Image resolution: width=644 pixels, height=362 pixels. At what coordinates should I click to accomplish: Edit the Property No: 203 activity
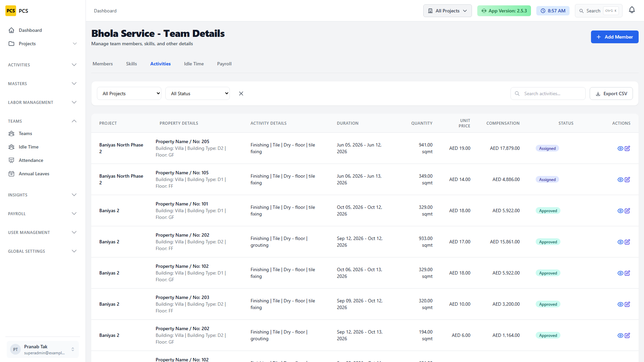pos(627,304)
